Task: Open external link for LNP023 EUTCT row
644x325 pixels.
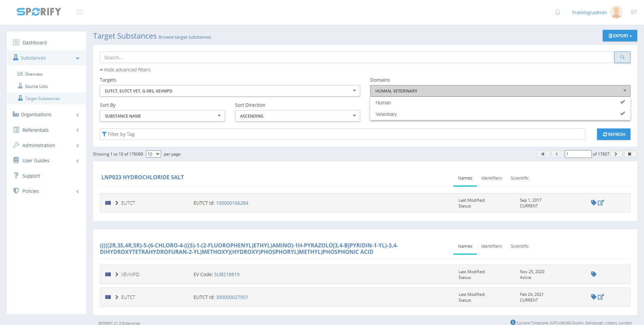Action: tap(601, 203)
